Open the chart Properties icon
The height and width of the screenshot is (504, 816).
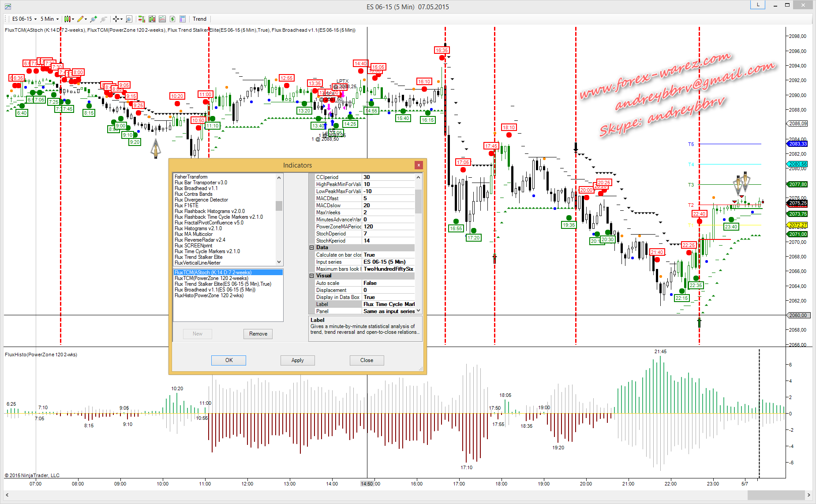pos(183,19)
